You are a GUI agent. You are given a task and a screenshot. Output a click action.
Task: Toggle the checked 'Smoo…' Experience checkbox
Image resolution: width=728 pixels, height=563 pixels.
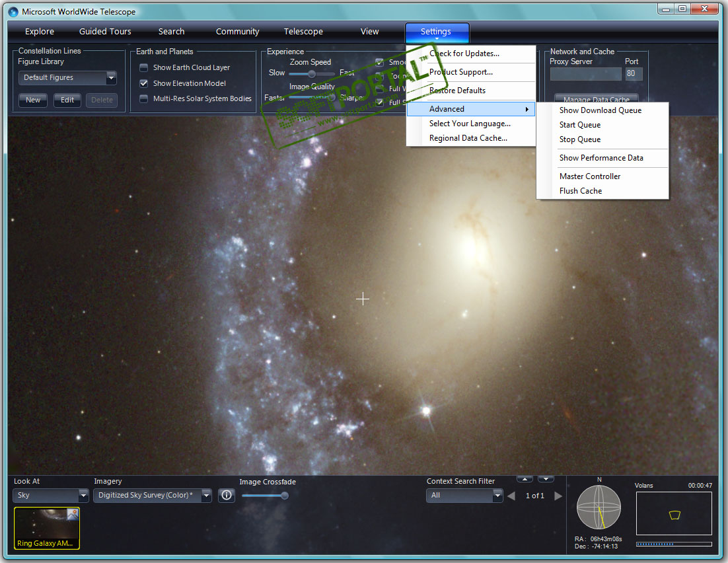coord(380,62)
